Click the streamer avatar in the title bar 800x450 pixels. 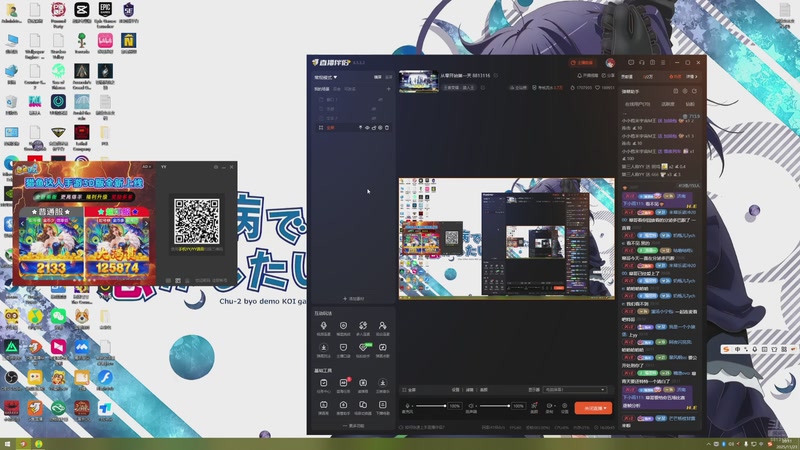pos(610,63)
